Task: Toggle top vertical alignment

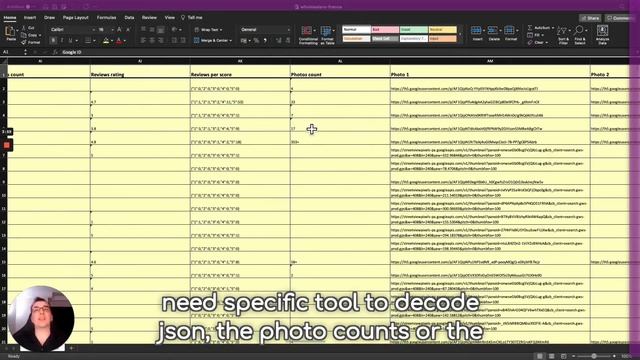Action: (143, 30)
